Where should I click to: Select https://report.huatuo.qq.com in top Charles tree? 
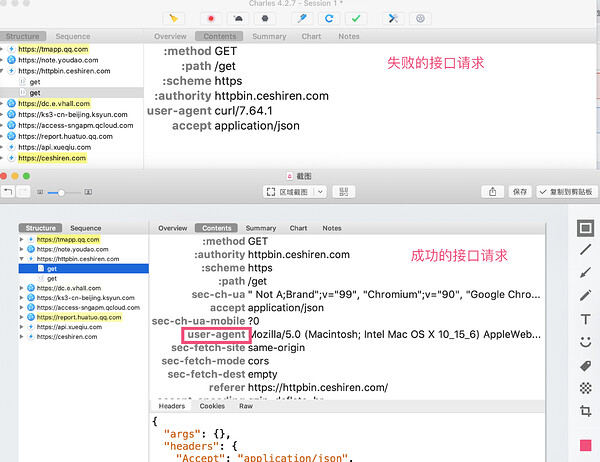pos(65,136)
